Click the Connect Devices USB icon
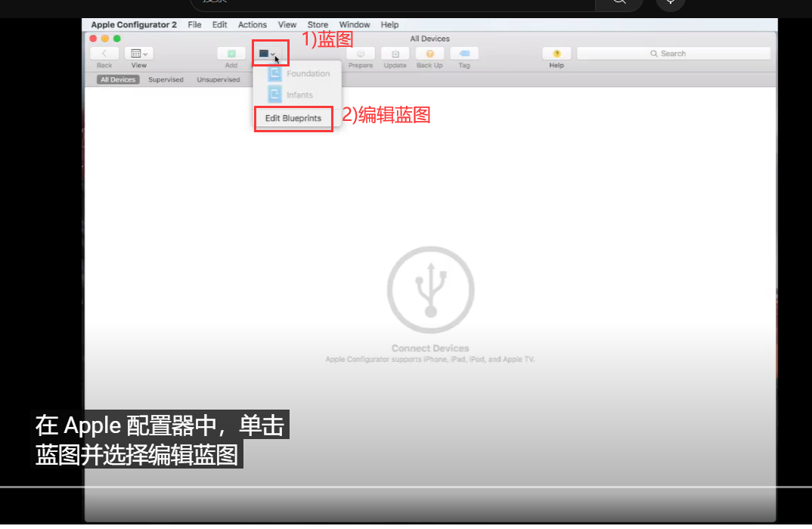Viewport: 812px width, 529px height. [x=430, y=290]
